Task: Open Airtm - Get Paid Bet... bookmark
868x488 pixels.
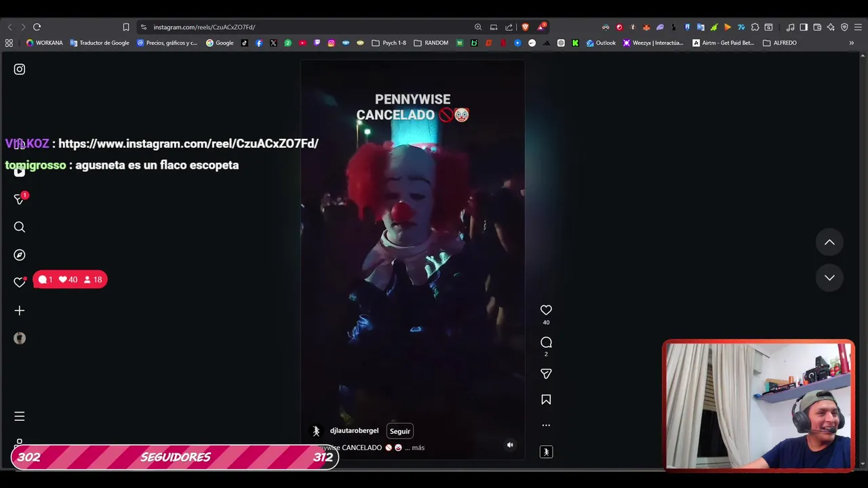Action: tap(723, 43)
